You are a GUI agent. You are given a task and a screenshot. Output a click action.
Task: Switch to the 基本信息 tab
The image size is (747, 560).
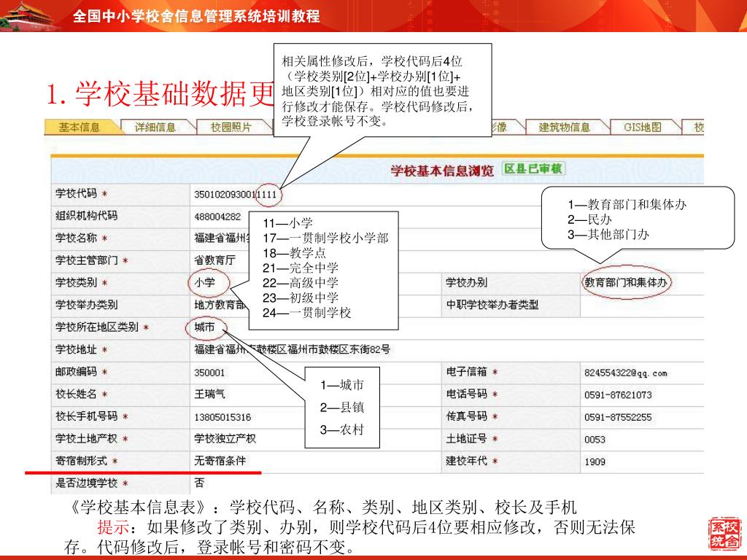[x=79, y=127]
